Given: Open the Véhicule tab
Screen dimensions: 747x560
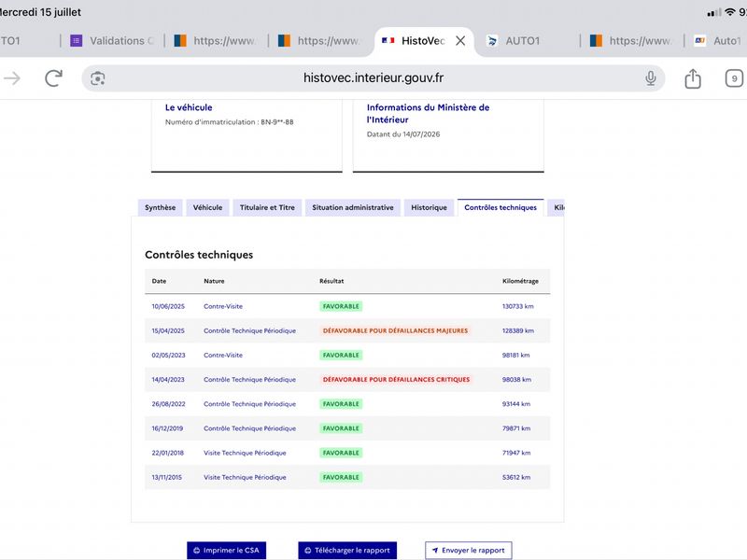Looking at the screenshot, I should click(x=207, y=207).
